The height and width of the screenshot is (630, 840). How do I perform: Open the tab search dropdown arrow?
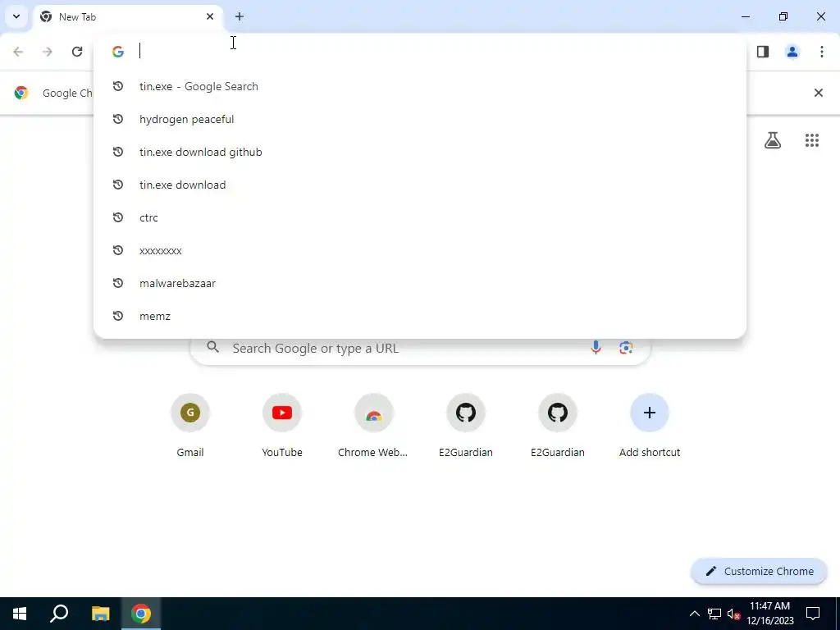tap(16, 16)
